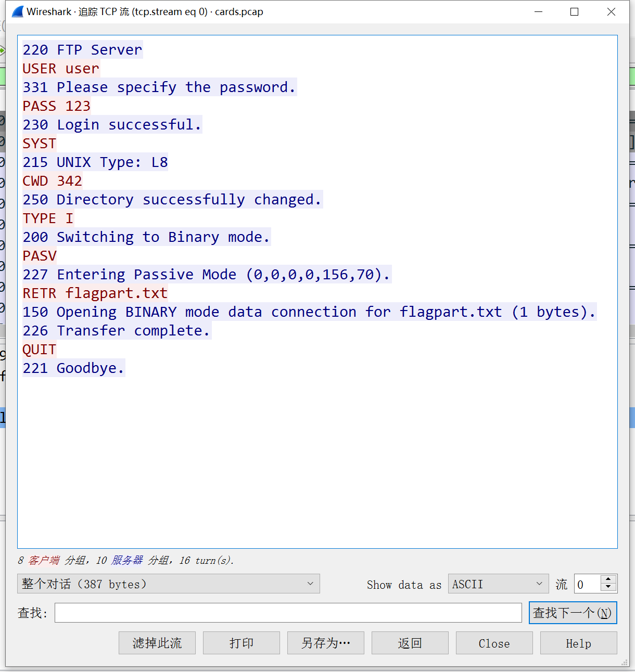This screenshot has width=635, height=672.
Task: Click the line "PASS 123"
Action: [x=56, y=106]
